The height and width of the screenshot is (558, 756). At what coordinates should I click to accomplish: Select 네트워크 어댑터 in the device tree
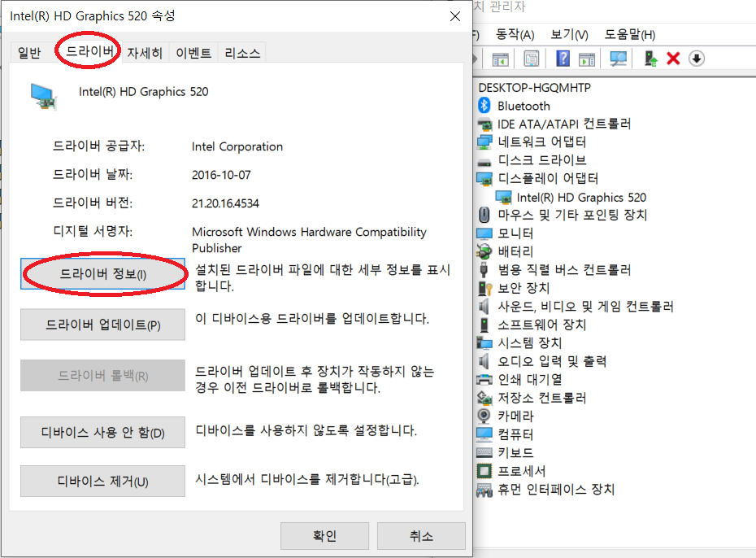tap(542, 142)
